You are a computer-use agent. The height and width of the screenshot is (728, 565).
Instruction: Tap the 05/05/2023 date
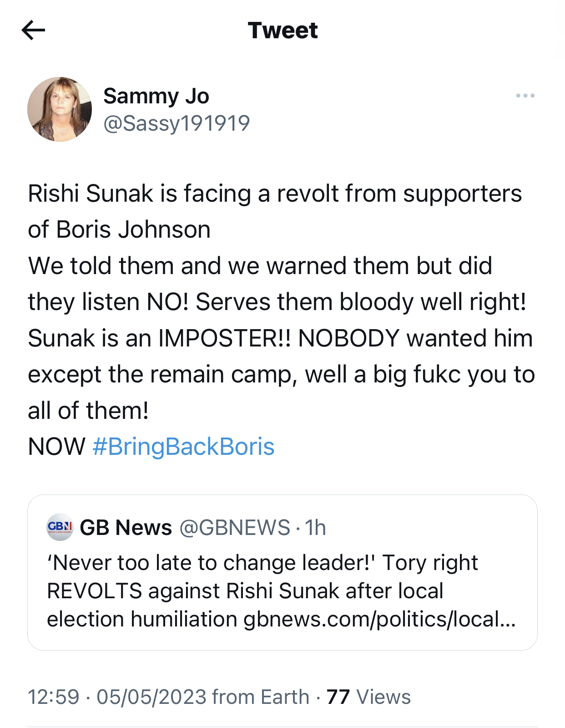pos(151,697)
